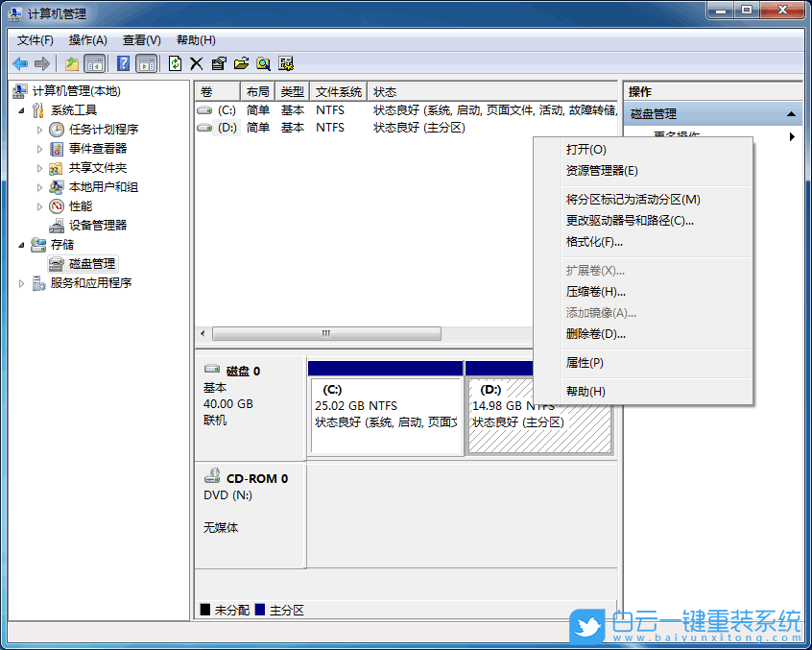Click the magnifying glass toolbar icon

click(x=264, y=63)
